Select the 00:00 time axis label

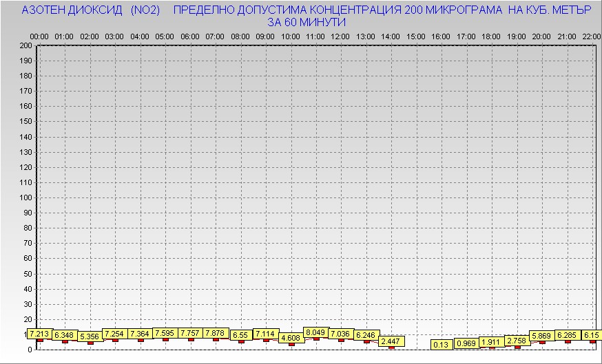(x=39, y=36)
